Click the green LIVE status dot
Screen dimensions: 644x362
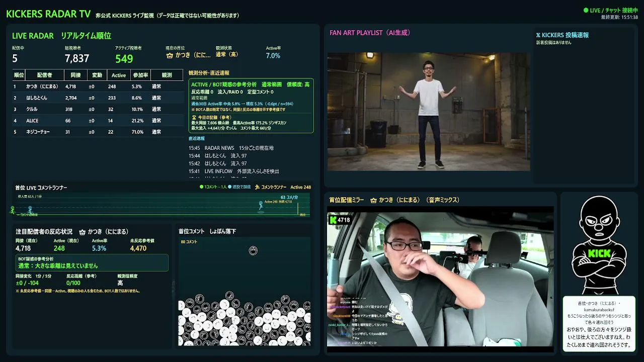[586, 10]
